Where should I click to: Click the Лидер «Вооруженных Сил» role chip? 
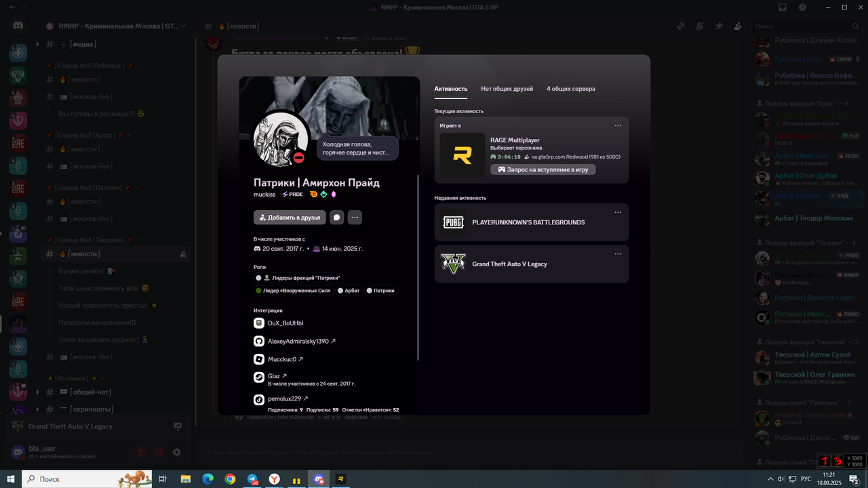[x=294, y=290]
